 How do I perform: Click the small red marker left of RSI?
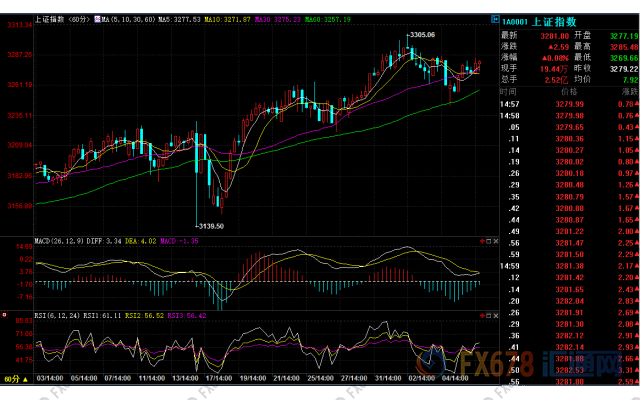click(x=4, y=315)
